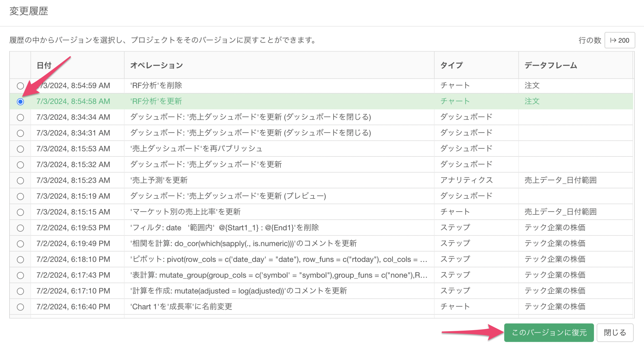The width and height of the screenshot is (644, 344).
Task: Select the filter date deletion version radio
Action: pyautogui.click(x=20, y=228)
